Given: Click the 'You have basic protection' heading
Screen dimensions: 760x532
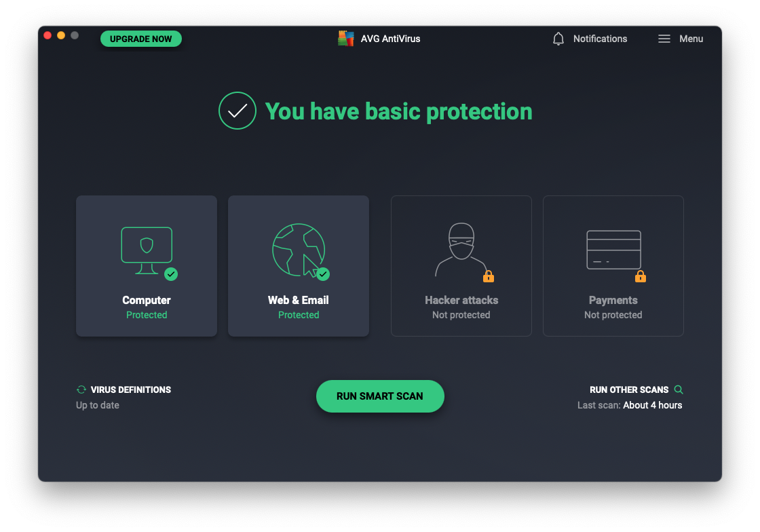Looking at the screenshot, I should tap(398, 111).
